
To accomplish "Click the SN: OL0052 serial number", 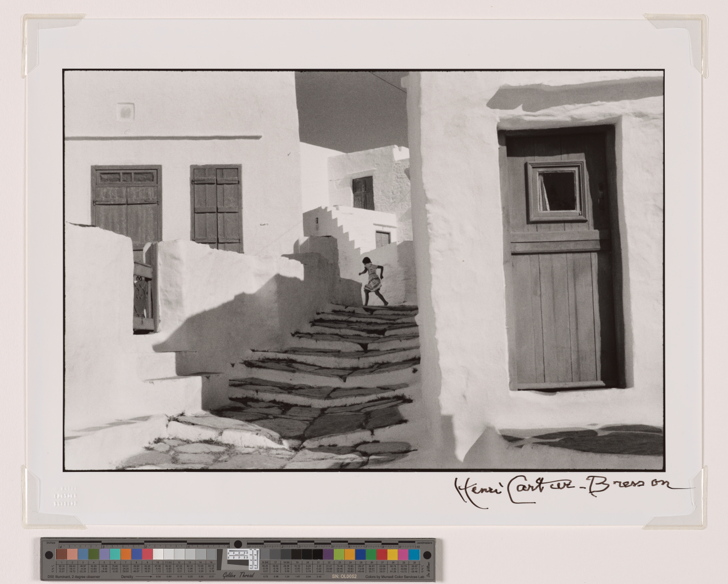I will (344, 576).
